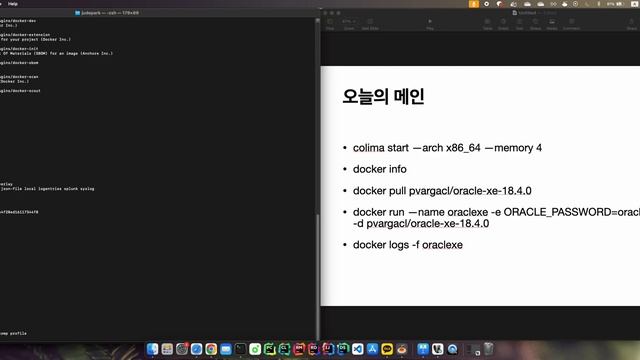Open PyCharm (PC) in the Dock
Image resolution: width=640 pixels, height=360 pixels.
pyautogui.click(x=270, y=349)
